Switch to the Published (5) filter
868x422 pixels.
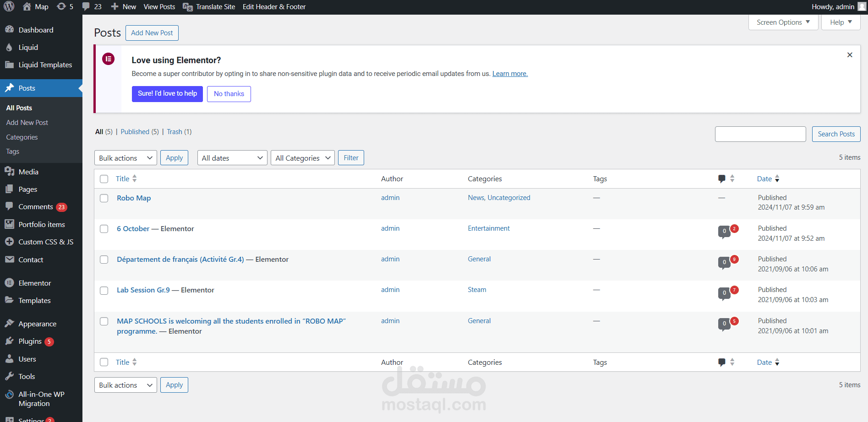[140, 132]
